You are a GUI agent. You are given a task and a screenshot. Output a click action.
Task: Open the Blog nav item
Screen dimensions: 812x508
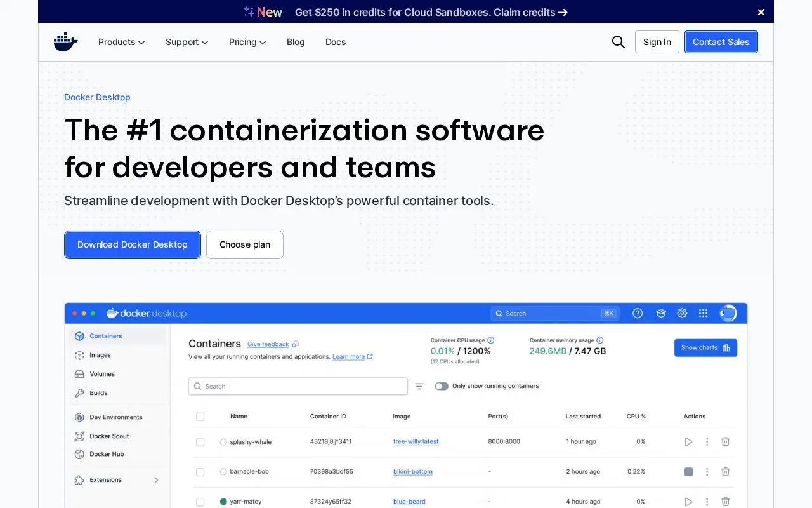[296, 42]
